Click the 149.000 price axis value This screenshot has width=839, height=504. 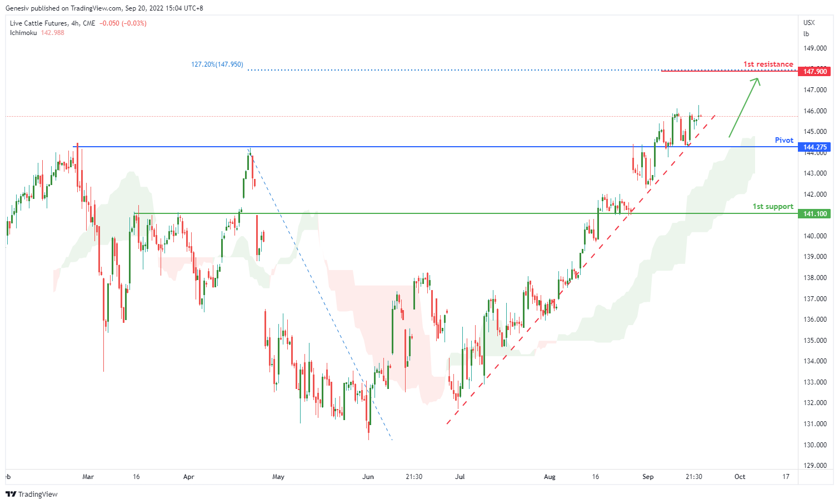[815, 48]
